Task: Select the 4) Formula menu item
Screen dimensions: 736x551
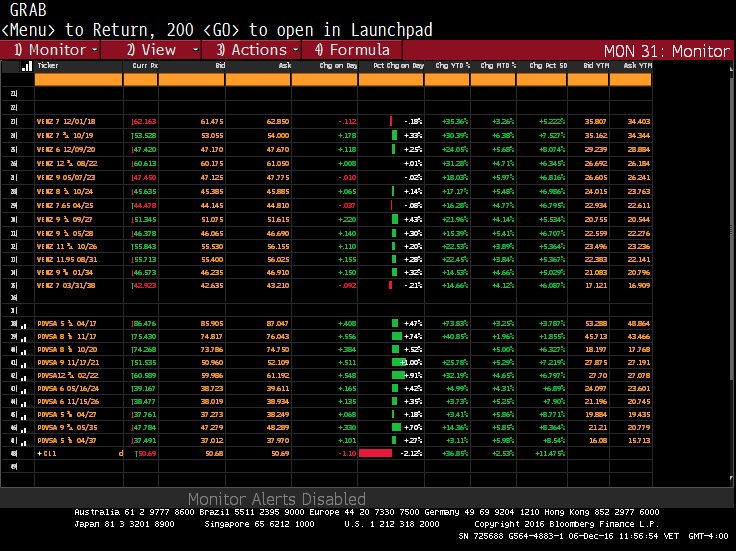Action: [x=352, y=50]
